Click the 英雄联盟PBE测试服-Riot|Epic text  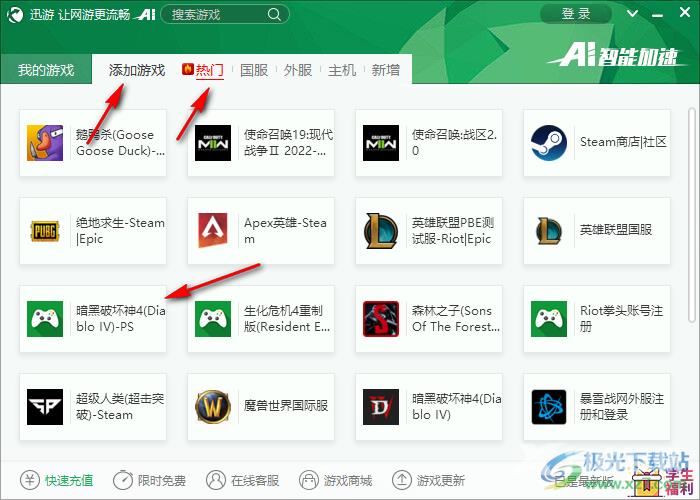point(453,231)
